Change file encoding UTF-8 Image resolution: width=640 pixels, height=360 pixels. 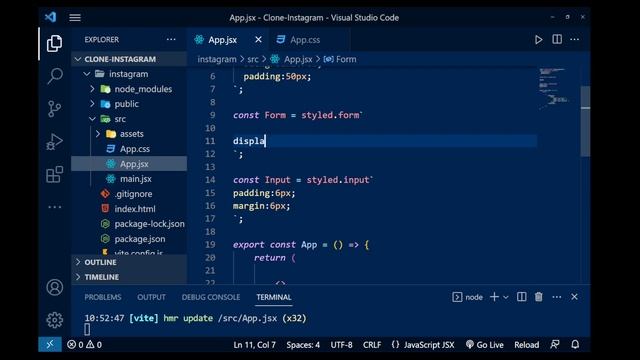tap(342, 344)
